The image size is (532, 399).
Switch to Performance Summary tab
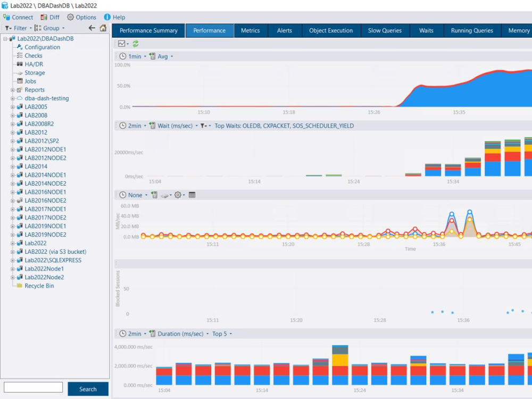(x=148, y=30)
